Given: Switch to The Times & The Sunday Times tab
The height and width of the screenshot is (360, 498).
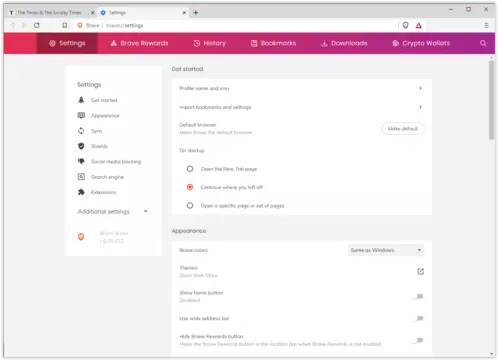Looking at the screenshot, I should pyautogui.click(x=49, y=13).
